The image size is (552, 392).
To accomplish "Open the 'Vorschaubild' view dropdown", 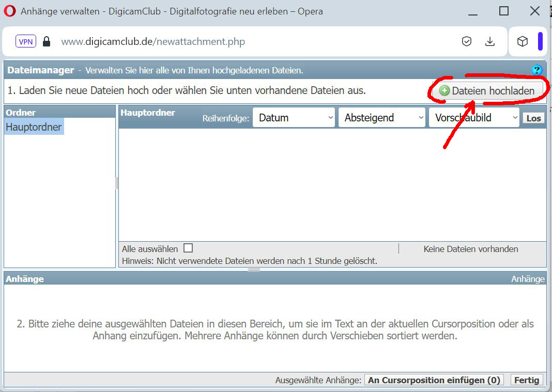I will point(473,118).
